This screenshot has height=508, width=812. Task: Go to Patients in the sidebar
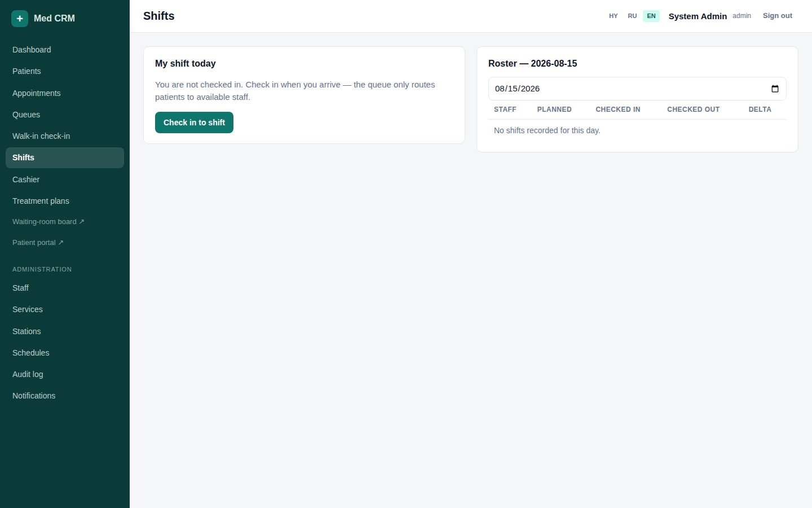[x=65, y=71]
